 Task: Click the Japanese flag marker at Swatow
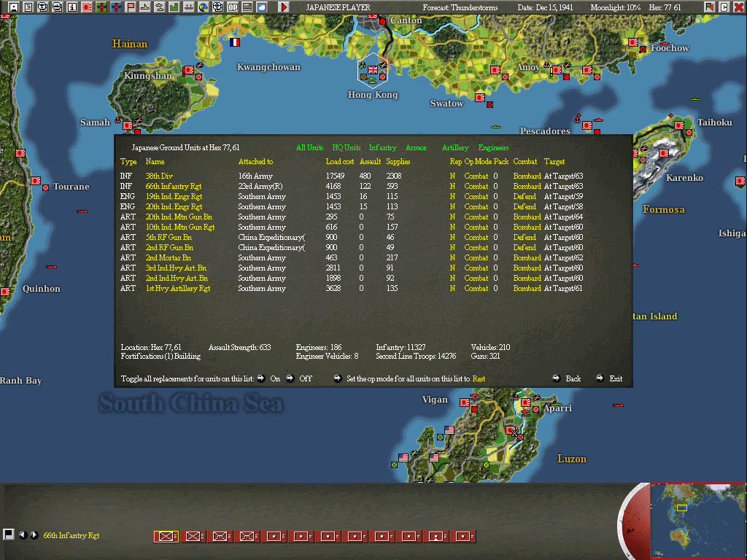[x=480, y=98]
